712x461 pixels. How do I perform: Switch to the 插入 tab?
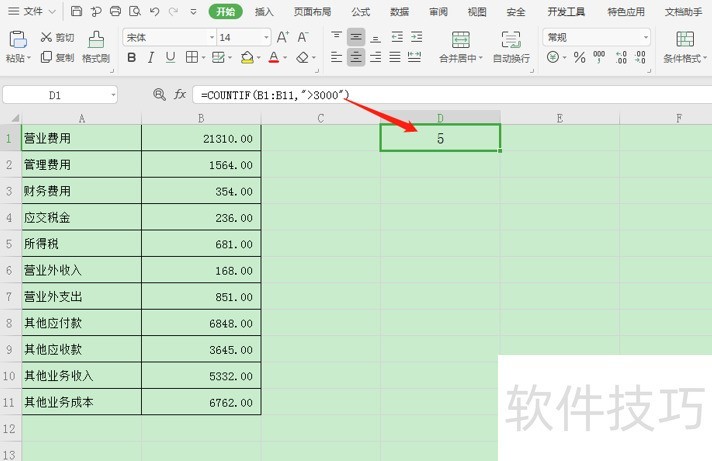[264, 11]
